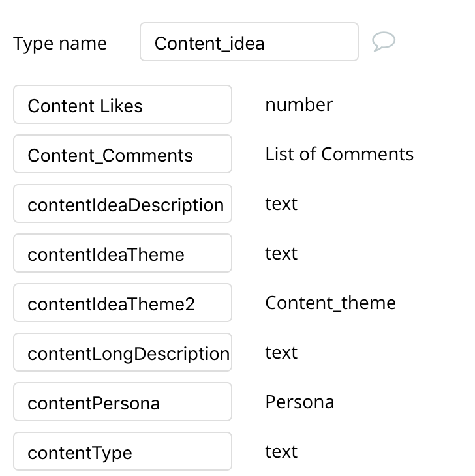This screenshot has width=475, height=476.
Task: Click the Content_theme type label
Action: pyautogui.click(x=330, y=303)
